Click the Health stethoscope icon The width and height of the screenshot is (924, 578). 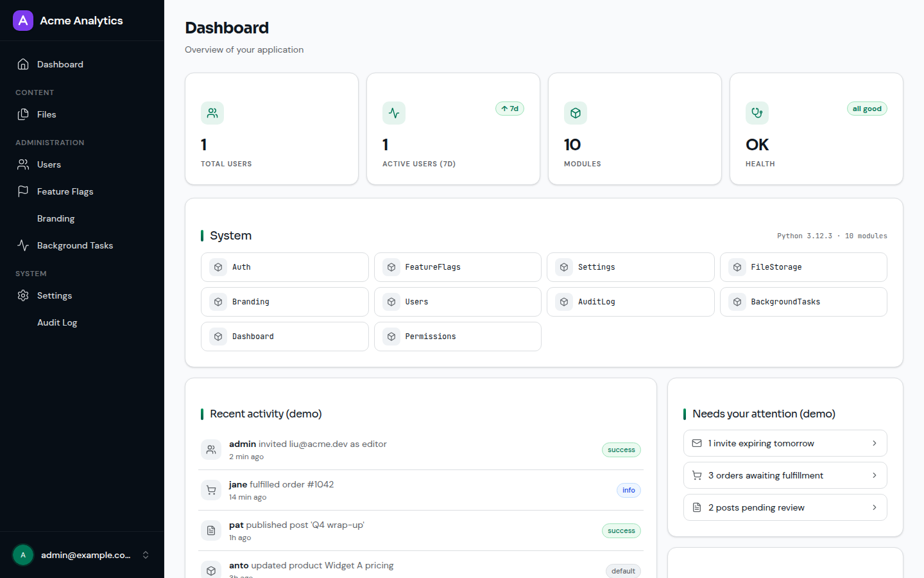757,113
